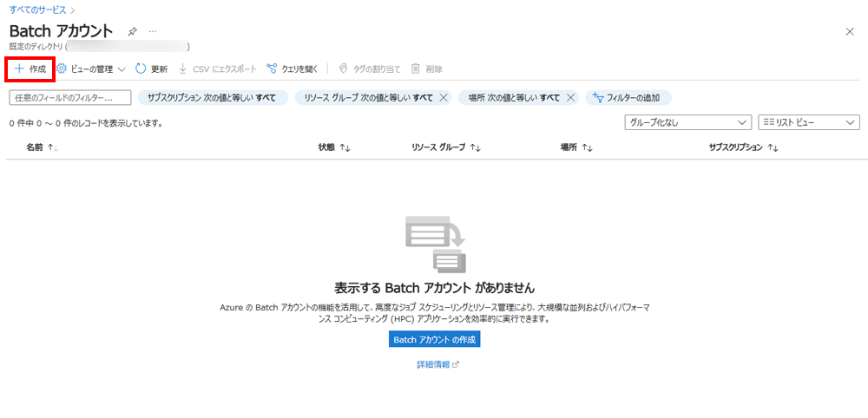The image size is (868, 418).
Task: Sort by リソース グループ column header
Action: click(445, 147)
